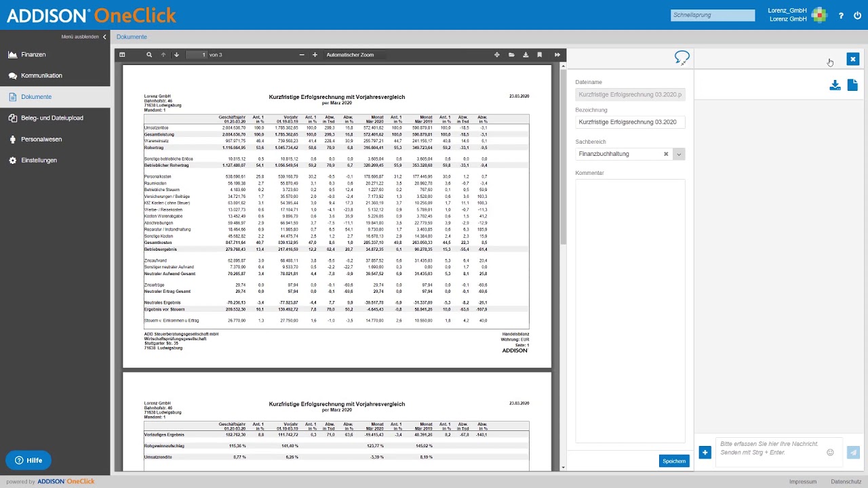This screenshot has height=488, width=868.
Task: Open file via folder icon in PDF toolbar
Action: (511, 55)
